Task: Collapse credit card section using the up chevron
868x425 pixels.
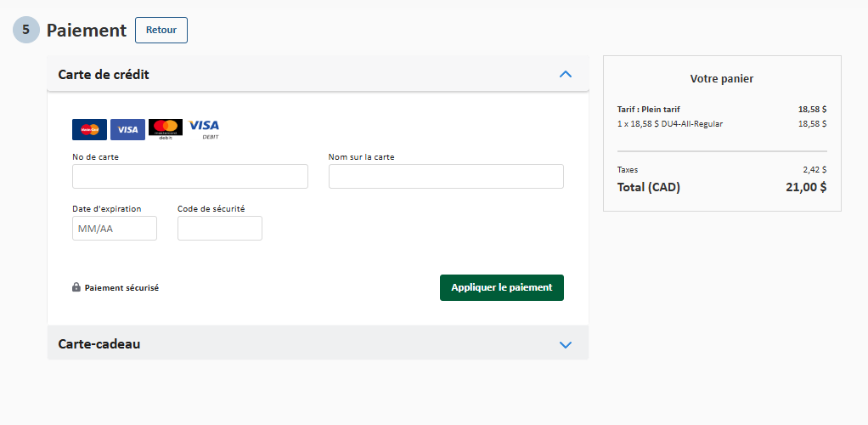Action: coord(566,74)
